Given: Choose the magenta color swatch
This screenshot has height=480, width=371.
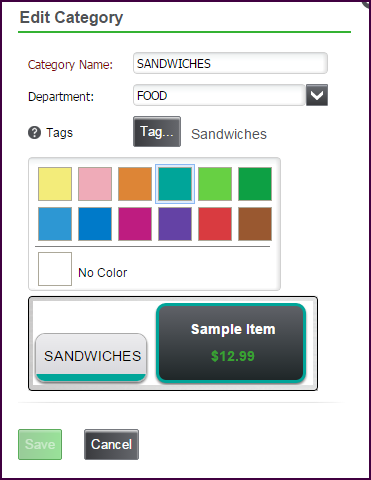Looking at the screenshot, I should pos(135,224).
